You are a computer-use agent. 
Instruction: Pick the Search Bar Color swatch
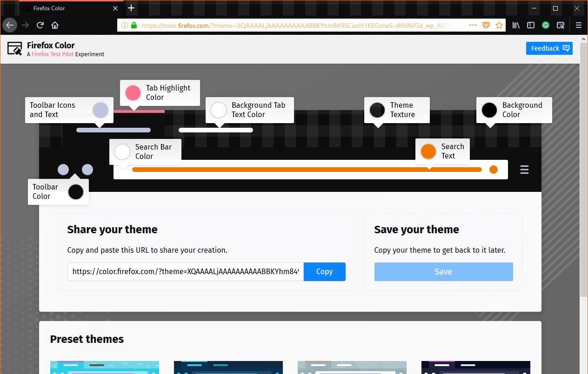tap(122, 152)
